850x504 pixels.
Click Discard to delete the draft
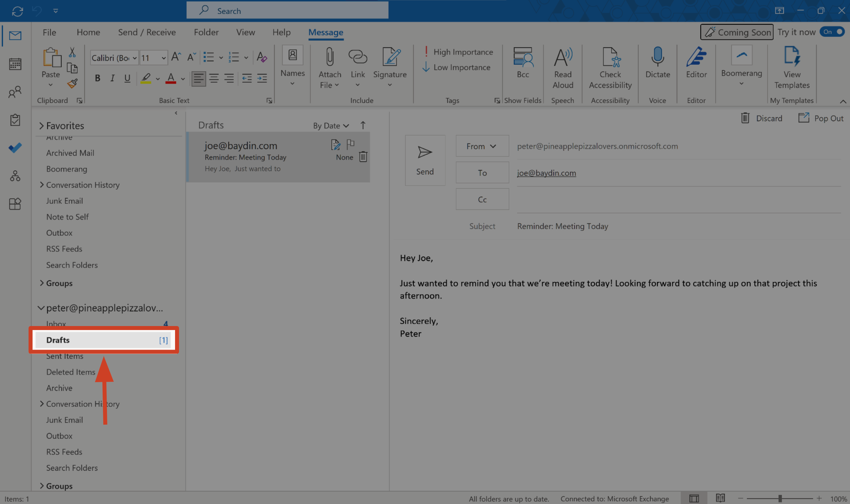point(761,119)
